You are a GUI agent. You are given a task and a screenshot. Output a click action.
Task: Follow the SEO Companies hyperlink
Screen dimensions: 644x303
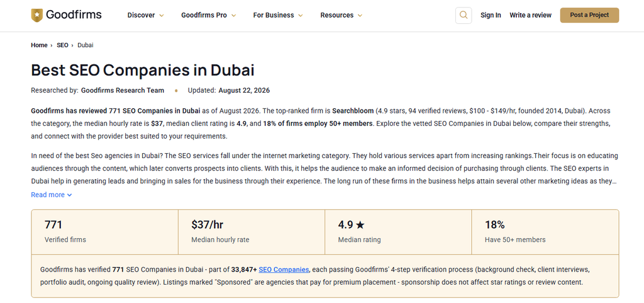click(284, 270)
